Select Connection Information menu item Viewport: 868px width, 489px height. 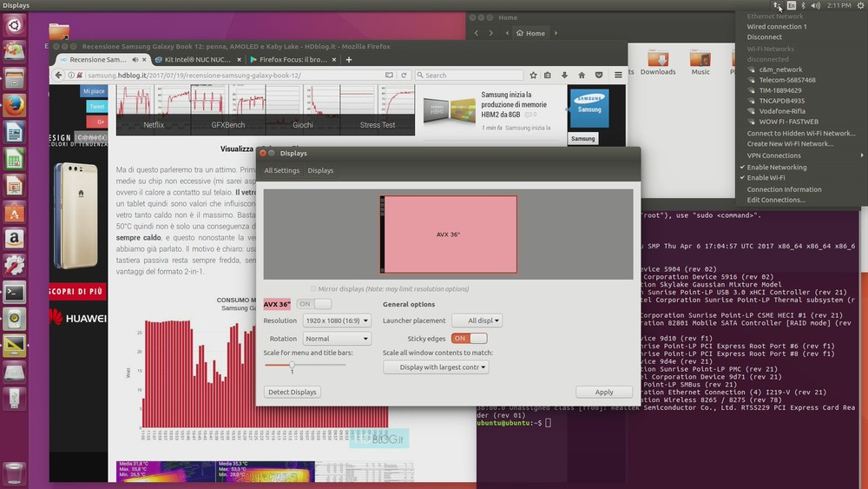pyautogui.click(x=784, y=189)
